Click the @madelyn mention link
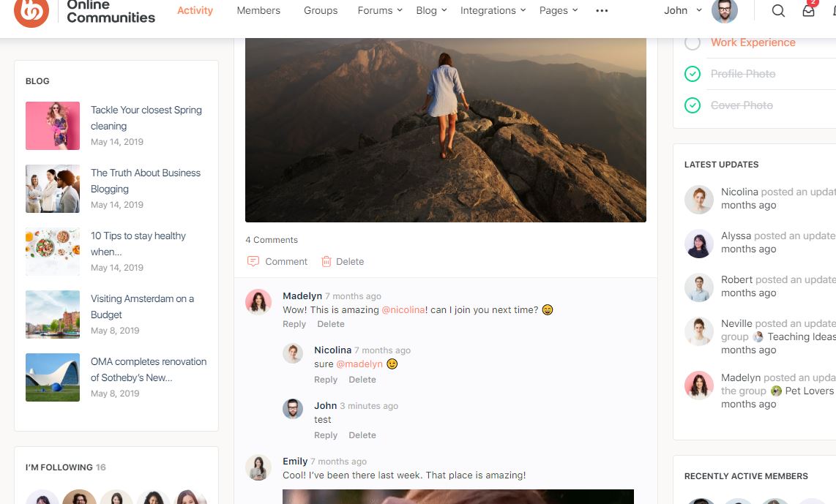 tap(359, 364)
